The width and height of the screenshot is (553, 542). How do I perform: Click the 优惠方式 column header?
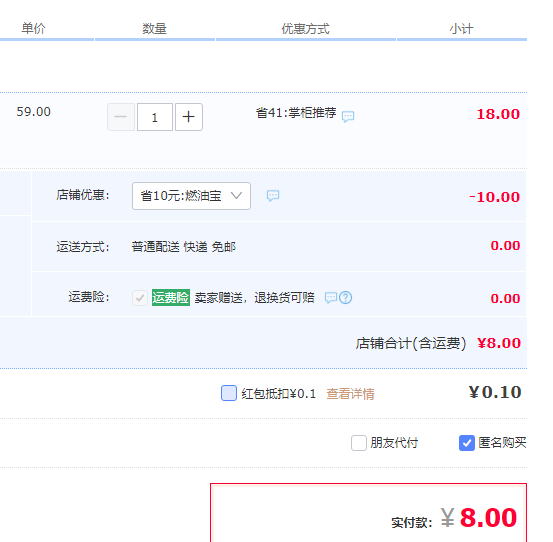click(x=305, y=29)
